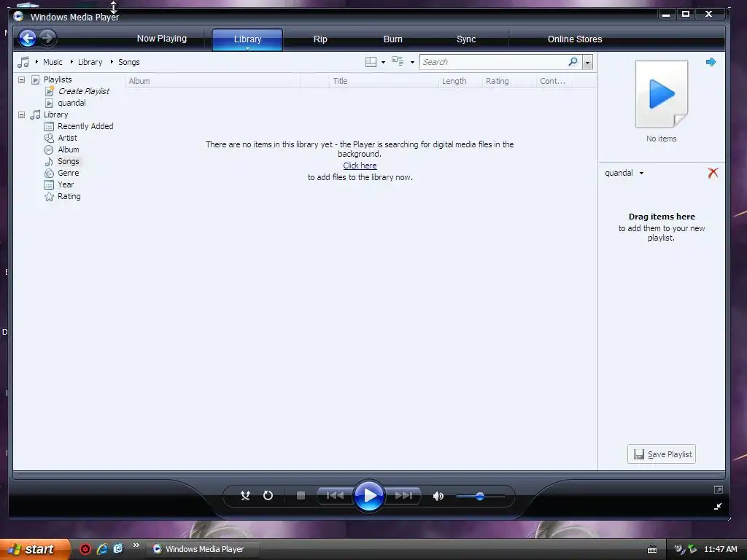
Task: Turn shuffle on
Action: pos(245,496)
